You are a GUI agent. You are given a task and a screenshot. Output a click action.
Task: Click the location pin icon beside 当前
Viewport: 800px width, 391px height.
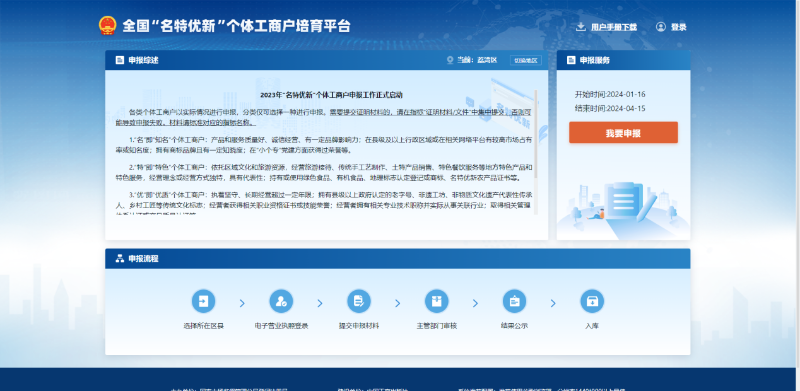click(x=449, y=60)
